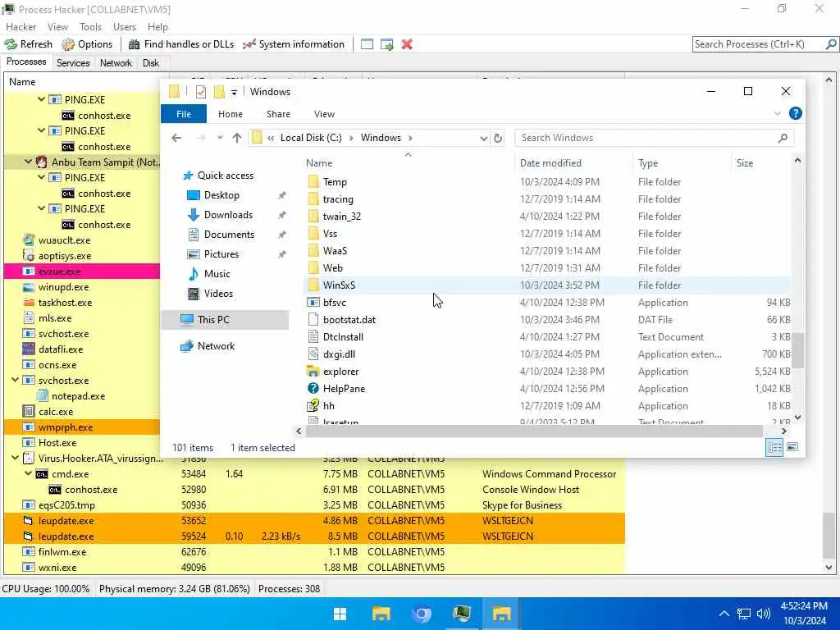
Task: Open the File tab in Explorer ribbon
Action: [x=184, y=114]
